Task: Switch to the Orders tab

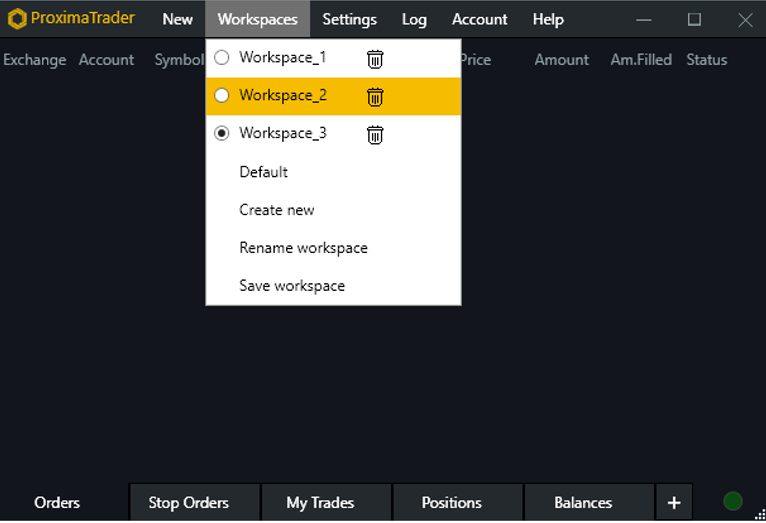Action: coord(57,502)
